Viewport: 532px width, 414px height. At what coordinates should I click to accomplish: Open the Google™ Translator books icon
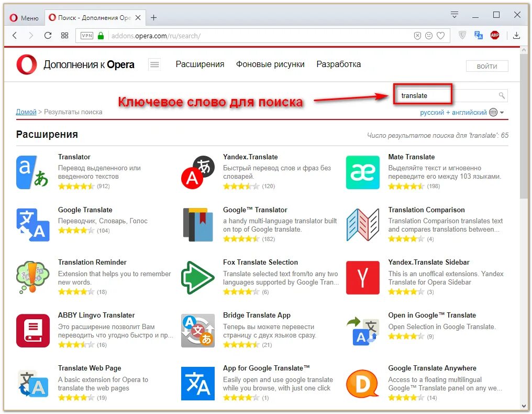(198, 225)
